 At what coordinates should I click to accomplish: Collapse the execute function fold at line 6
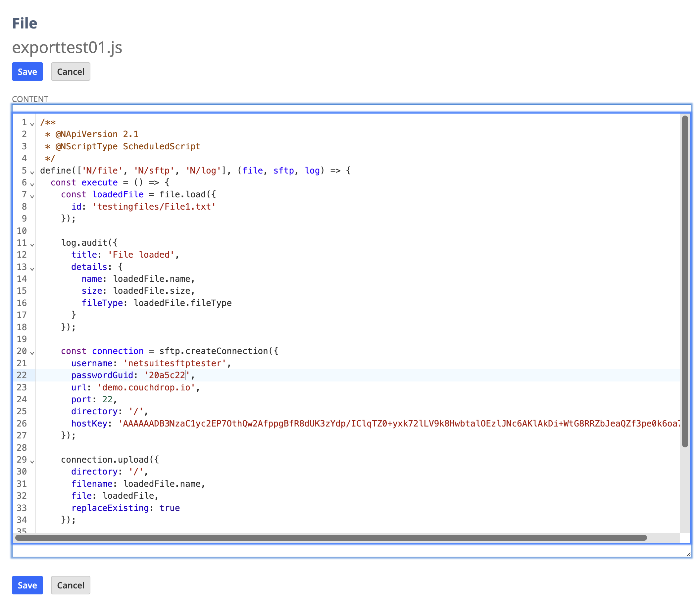tap(32, 184)
